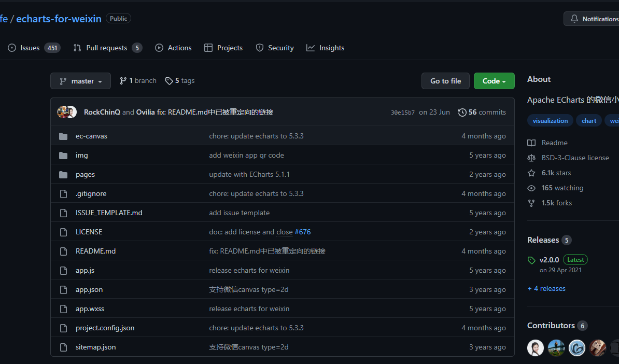
Task: Click the fork icon showing 1.5k forks
Action: (531, 203)
